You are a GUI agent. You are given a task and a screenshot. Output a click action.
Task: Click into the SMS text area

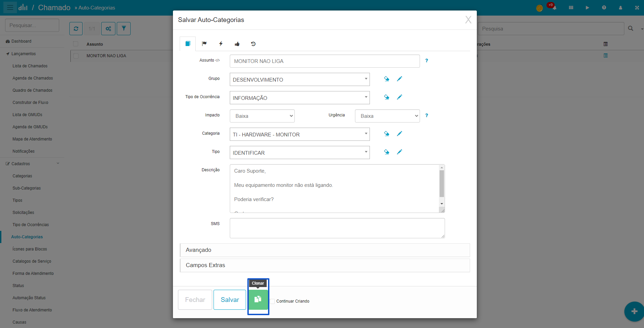click(x=337, y=228)
